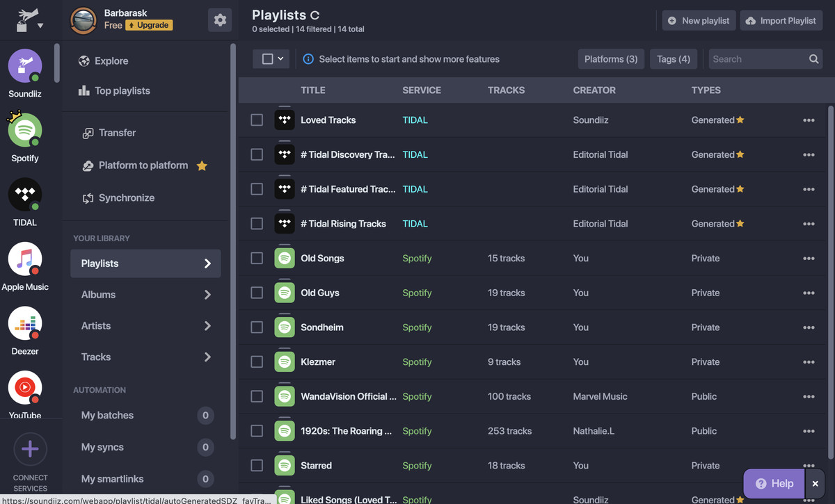Image resolution: width=835 pixels, height=504 pixels.
Task: Click the TIDAL icon of Loved Tracks row
Action: point(285,120)
